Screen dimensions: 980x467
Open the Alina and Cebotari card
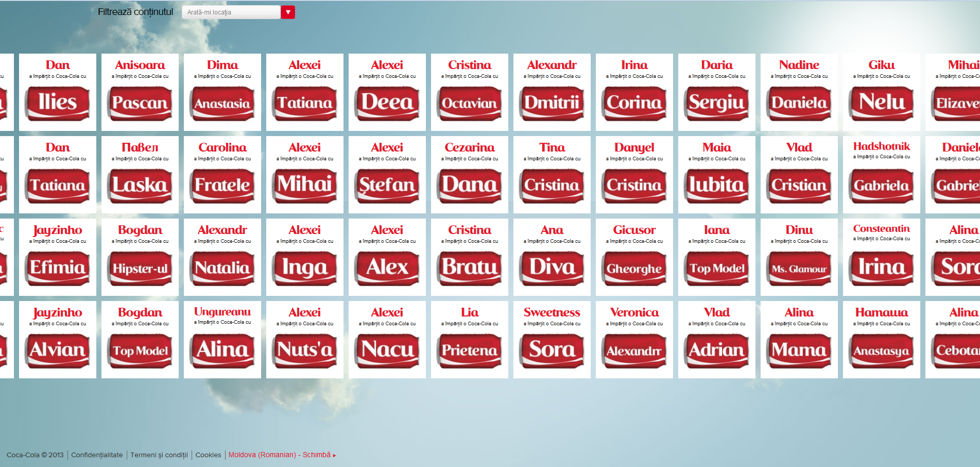953,340
